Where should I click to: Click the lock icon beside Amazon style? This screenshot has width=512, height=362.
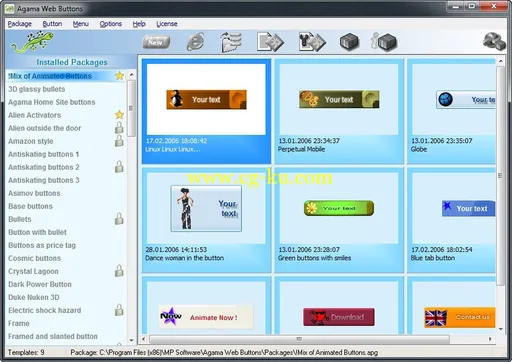pos(119,141)
